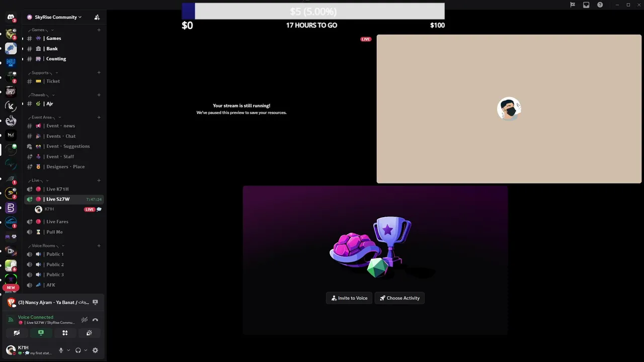This screenshot has height=362, width=644.
Task: Open the Pure server icon
Action: tap(11, 121)
